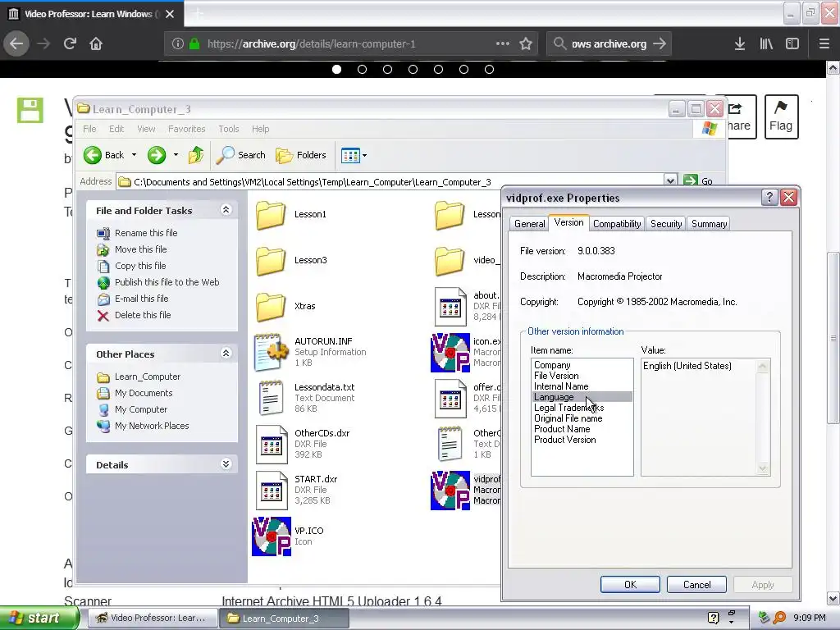Open the File menu in Explorer
The image size is (840, 630).
click(x=89, y=129)
